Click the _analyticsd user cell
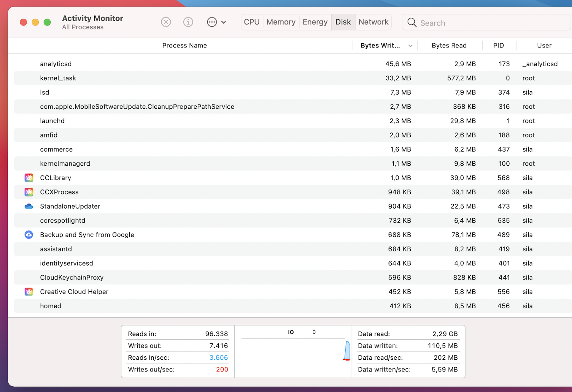This screenshot has width=572, height=392. coord(540,64)
